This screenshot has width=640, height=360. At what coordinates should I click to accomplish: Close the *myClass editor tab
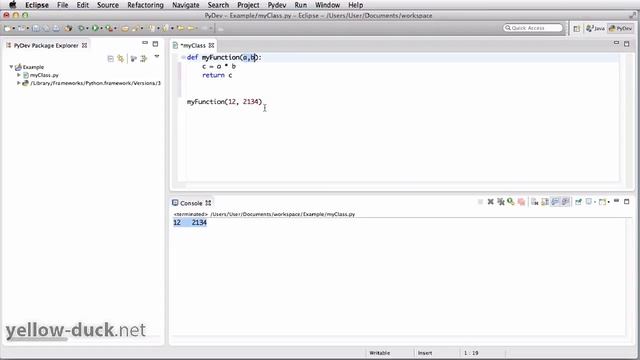[211, 45]
